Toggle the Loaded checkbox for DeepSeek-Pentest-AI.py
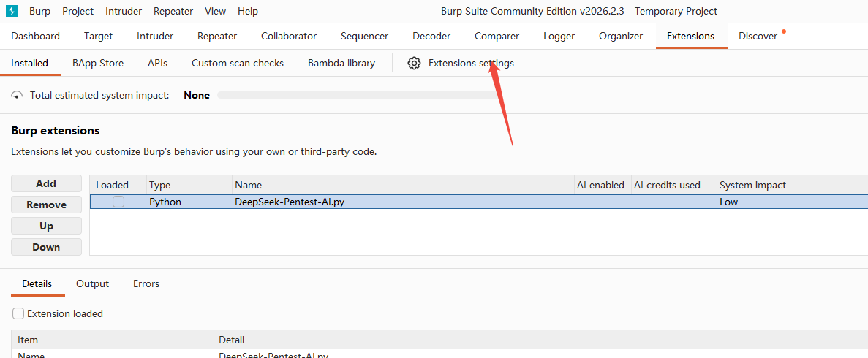This screenshot has width=868, height=358. 118,202
